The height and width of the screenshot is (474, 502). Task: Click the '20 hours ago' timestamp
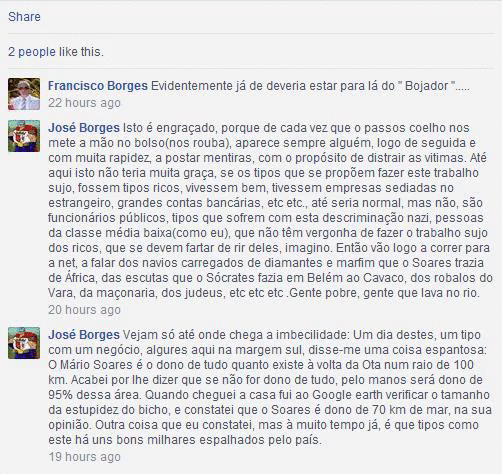(x=84, y=310)
